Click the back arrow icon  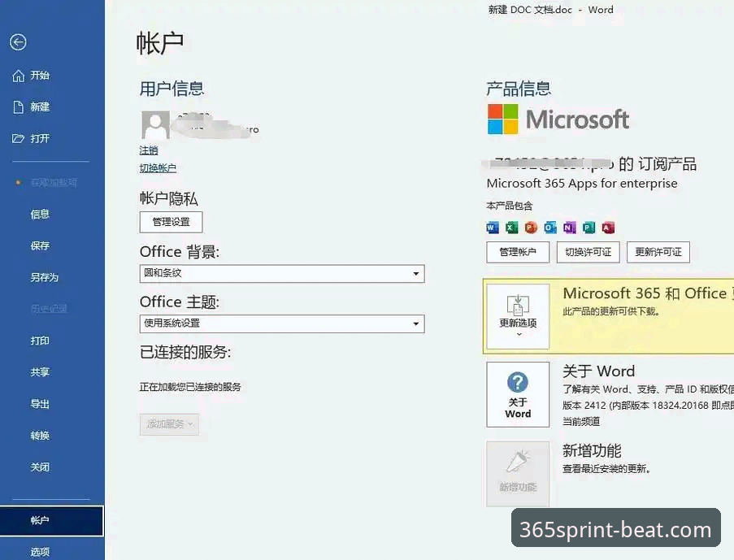point(18,42)
